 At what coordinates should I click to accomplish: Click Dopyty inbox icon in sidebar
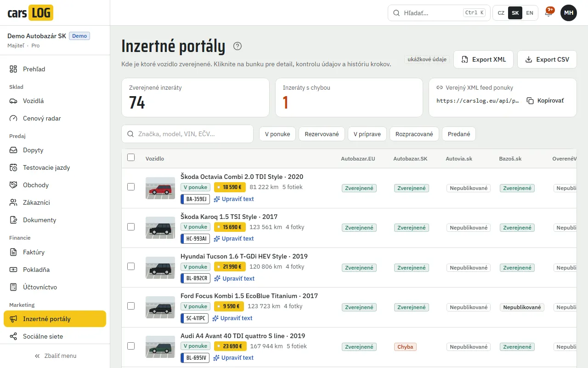[x=13, y=150]
